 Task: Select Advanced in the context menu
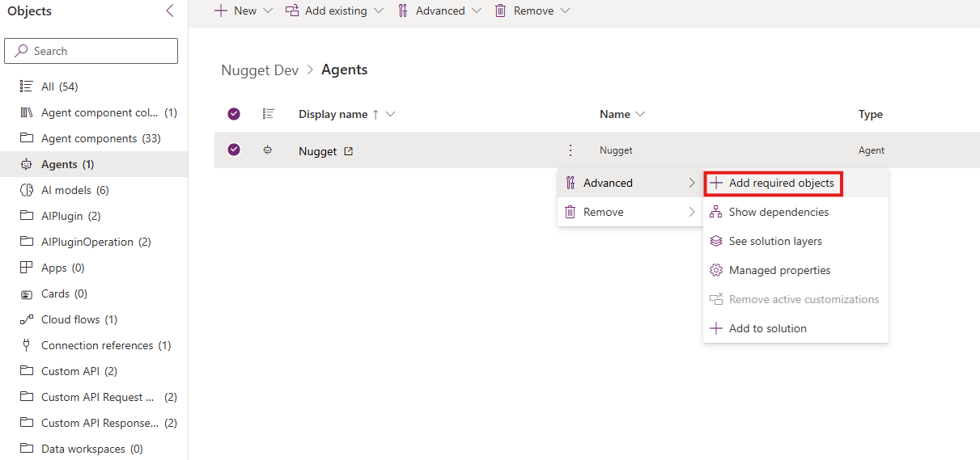pos(630,183)
